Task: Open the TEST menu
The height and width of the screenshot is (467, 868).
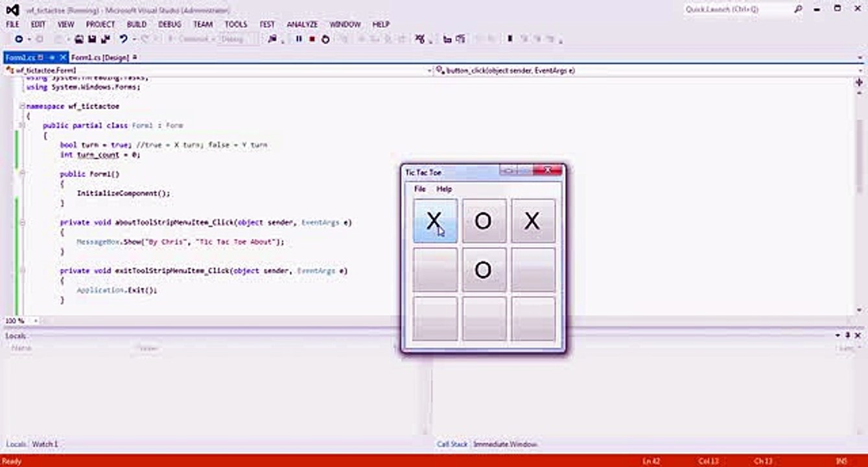Action: [x=267, y=24]
